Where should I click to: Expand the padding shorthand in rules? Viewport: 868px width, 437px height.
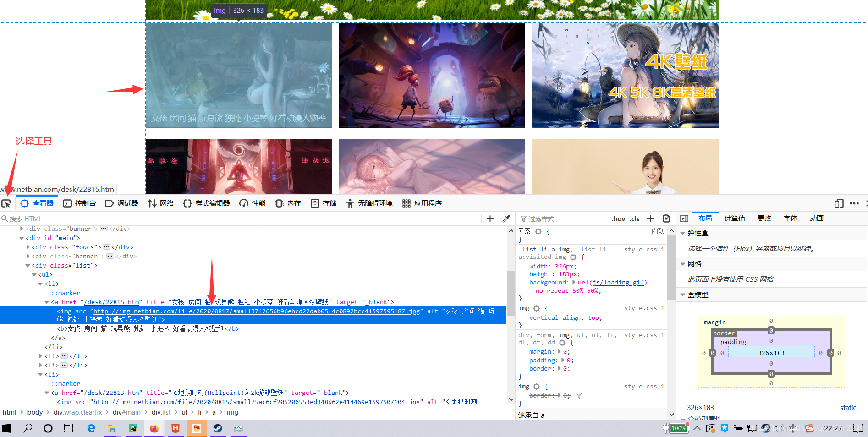[563, 360]
